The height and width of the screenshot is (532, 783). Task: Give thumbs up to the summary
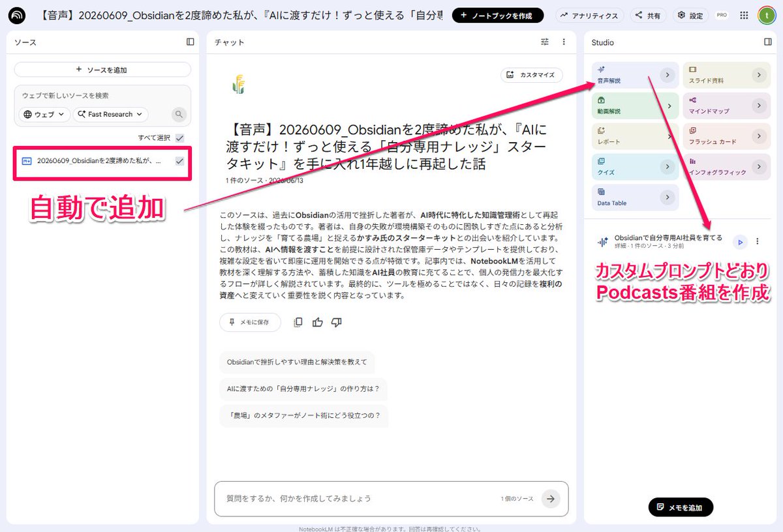point(318,322)
